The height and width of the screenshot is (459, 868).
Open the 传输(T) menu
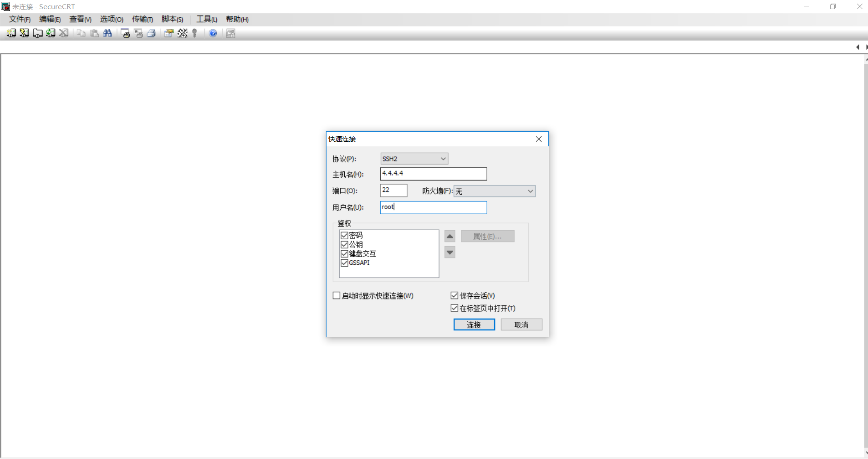143,19
